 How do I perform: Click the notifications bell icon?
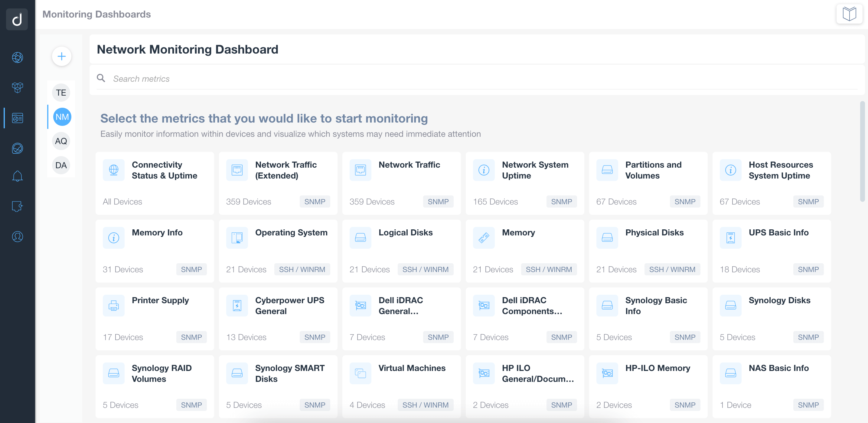[18, 176]
